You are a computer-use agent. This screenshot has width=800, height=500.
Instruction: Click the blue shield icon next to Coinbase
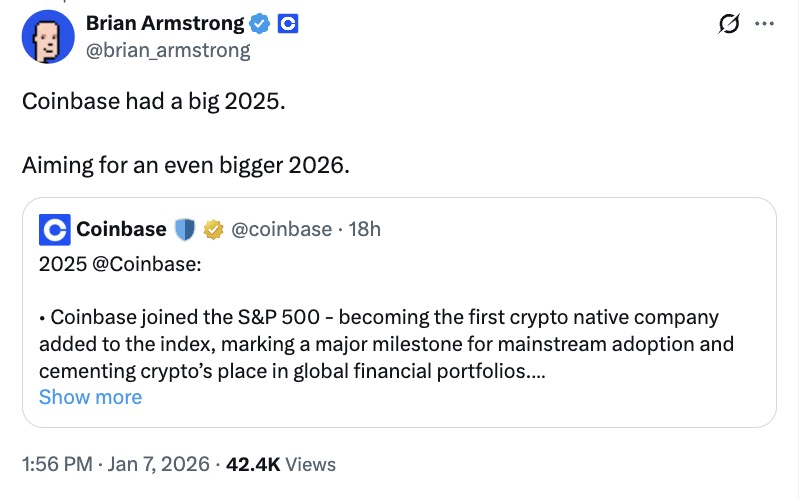pos(185,230)
